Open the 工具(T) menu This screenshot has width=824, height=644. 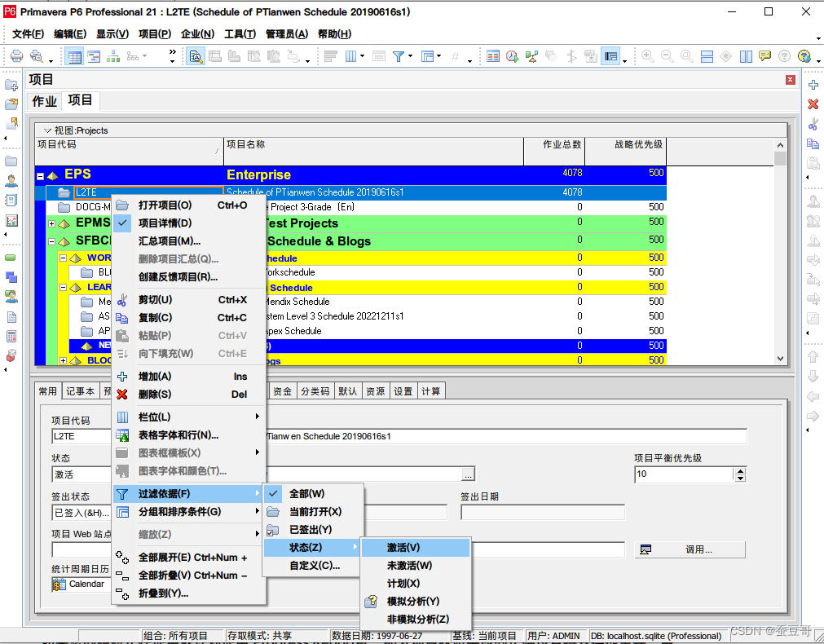click(x=240, y=33)
